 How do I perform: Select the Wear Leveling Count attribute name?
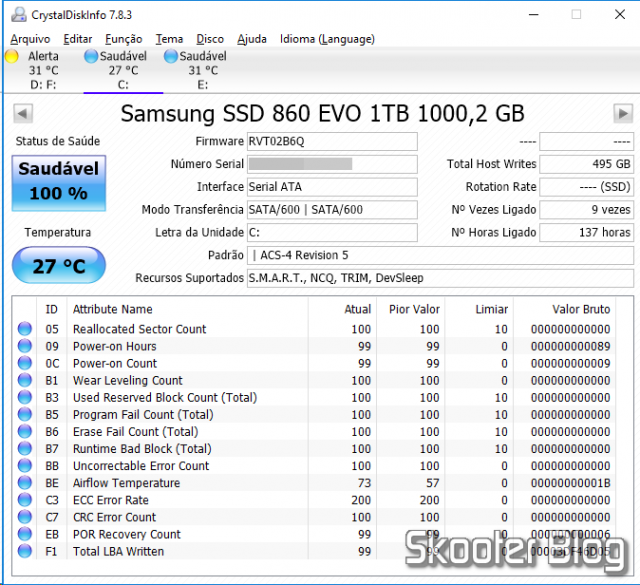tap(128, 380)
